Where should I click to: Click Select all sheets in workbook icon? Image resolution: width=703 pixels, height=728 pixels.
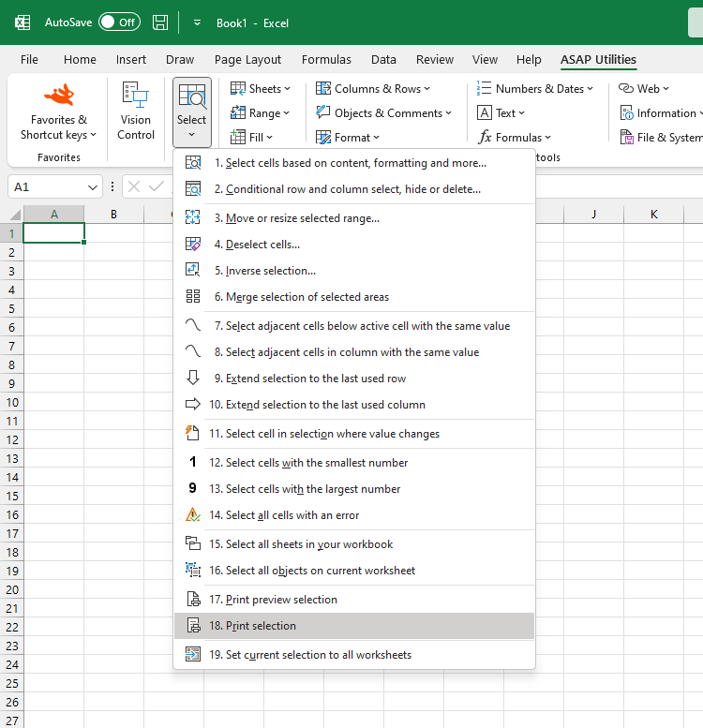(x=193, y=543)
